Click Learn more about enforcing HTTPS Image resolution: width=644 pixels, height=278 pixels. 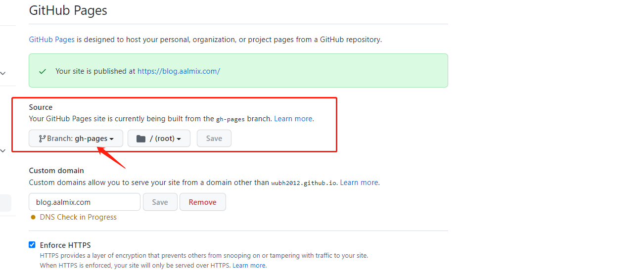pyautogui.click(x=249, y=266)
